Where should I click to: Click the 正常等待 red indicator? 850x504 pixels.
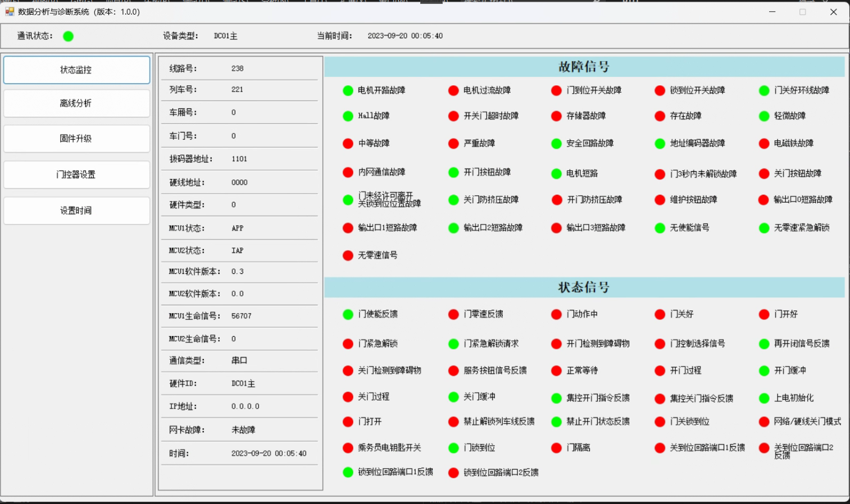click(x=556, y=370)
